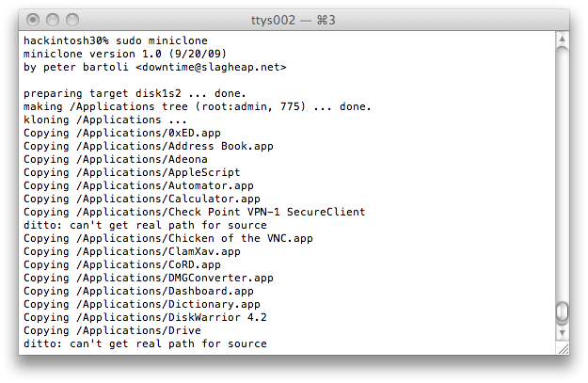Close the ttys002 terminal window
Screen dimensions: 588x383
[x=34, y=19]
